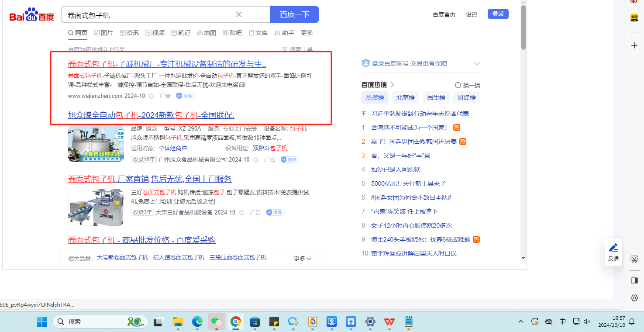This screenshot has width=644, height=332.
Task: Mute the system volume icon in the tray
Action: 587,322
